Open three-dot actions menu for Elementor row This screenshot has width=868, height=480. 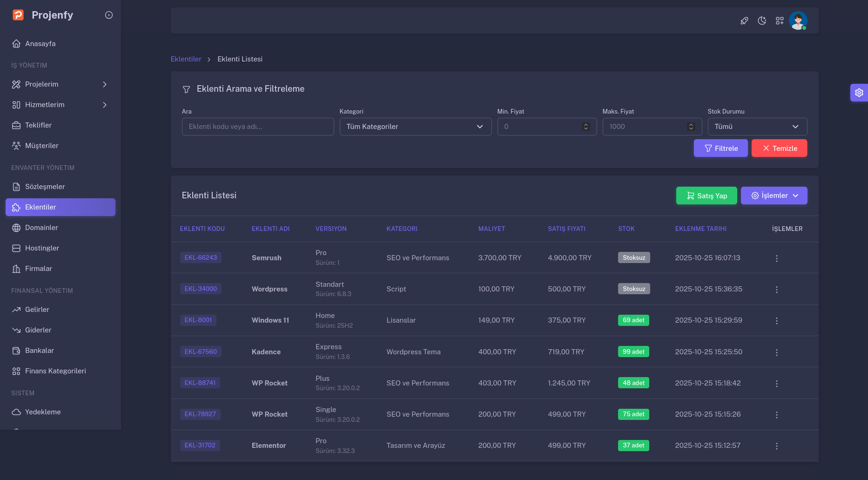click(x=776, y=446)
